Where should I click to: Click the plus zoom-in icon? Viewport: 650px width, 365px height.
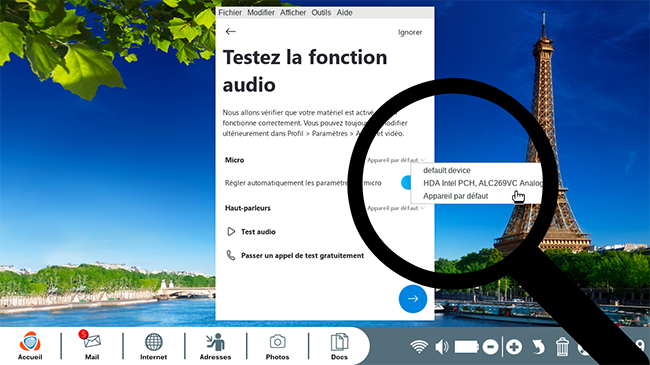[514, 347]
